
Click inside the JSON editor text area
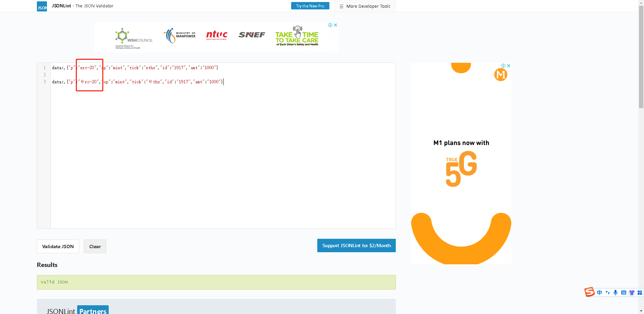click(221, 151)
